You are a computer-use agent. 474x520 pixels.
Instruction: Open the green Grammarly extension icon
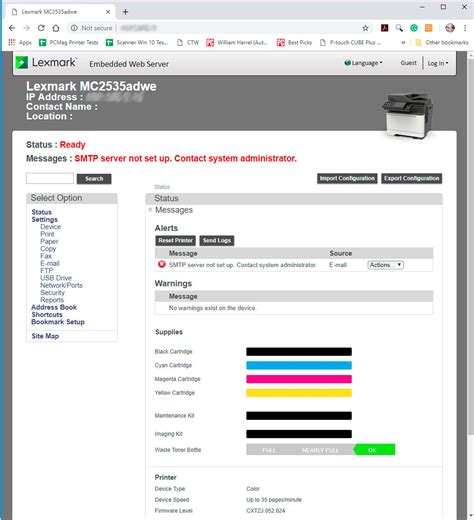click(x=414, y=28)
